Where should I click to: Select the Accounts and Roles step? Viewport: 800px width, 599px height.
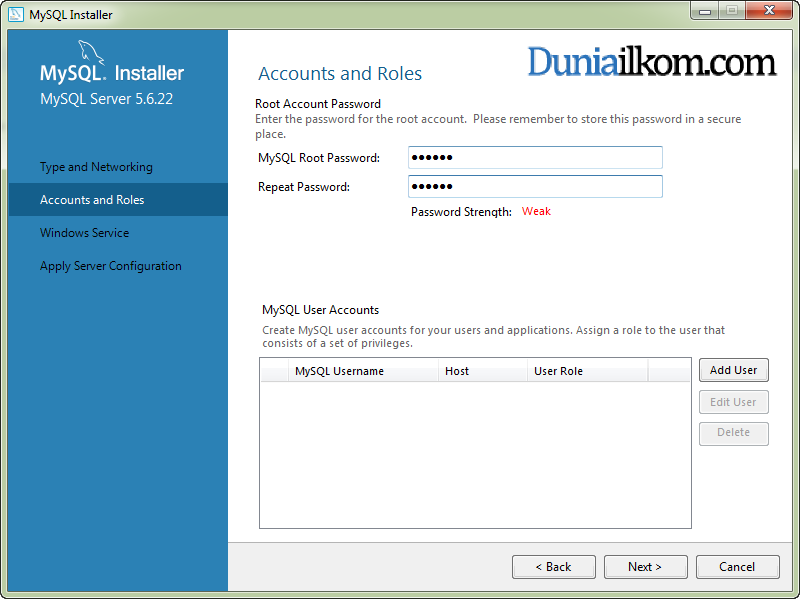click(x=118, y=199)
